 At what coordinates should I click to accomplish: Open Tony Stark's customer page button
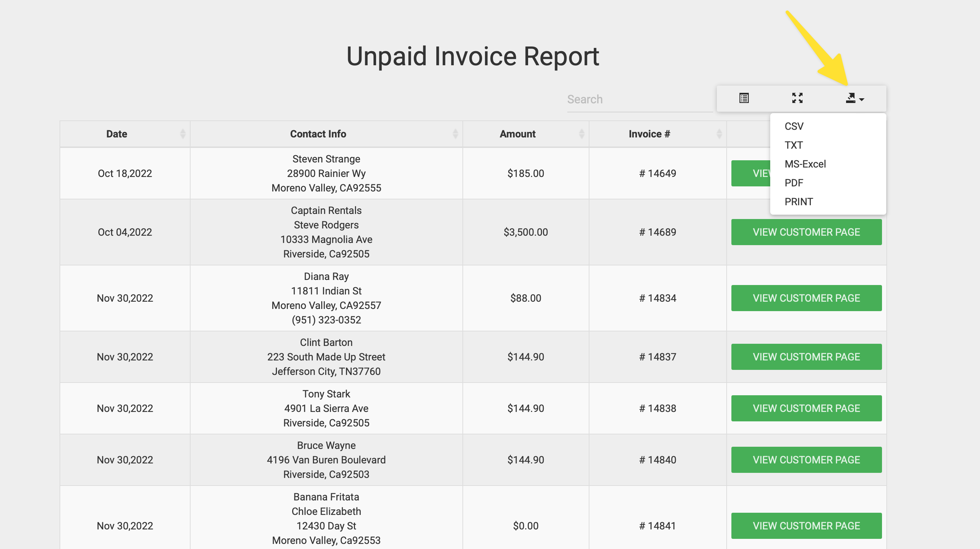coord(806,408)
